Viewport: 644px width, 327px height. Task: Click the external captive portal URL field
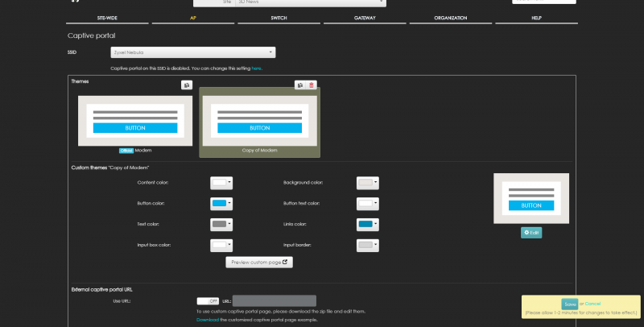click(275, 300)
